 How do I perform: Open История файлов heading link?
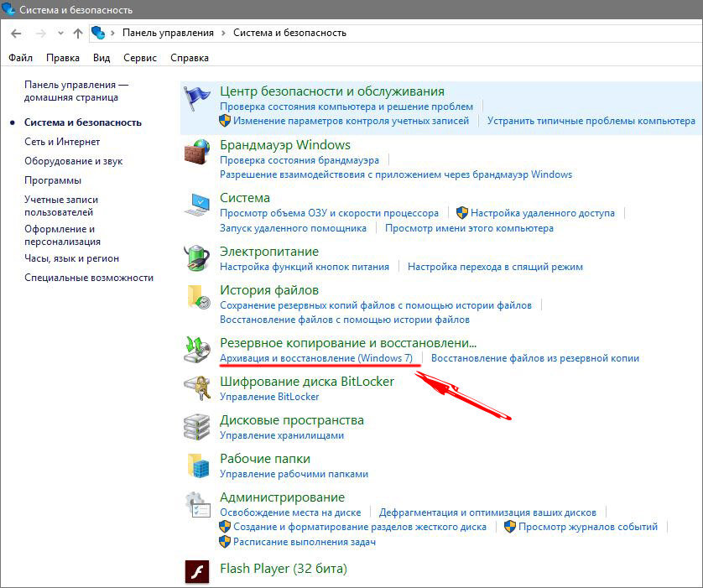(x=269, y=290)
